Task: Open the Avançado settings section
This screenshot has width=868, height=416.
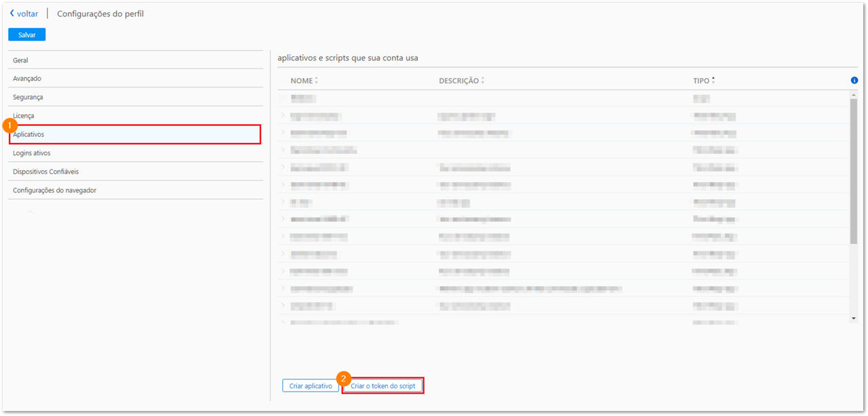Action: (136, 79)
